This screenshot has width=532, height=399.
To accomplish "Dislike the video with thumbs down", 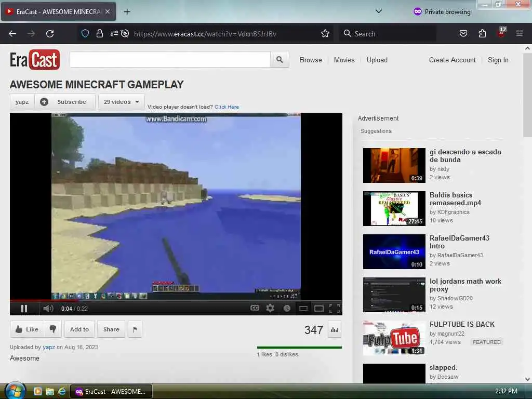I will click(x=53, y=329).
